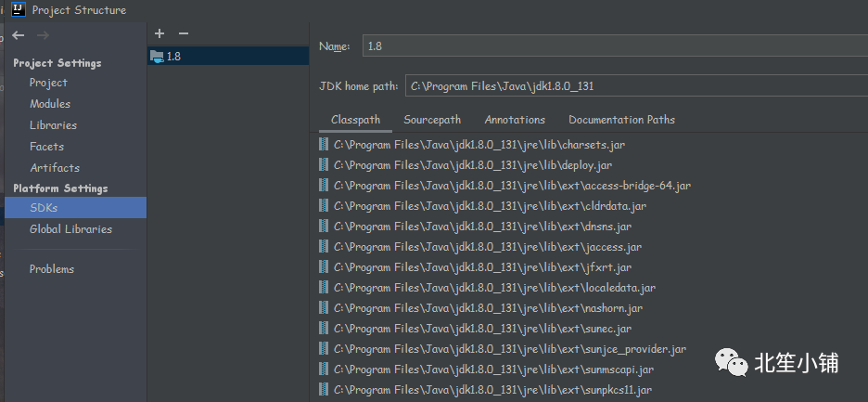The width and height of the screenshot is (868, 402).
Task: Switch to the Sourcepath tab
Action: pos(432,120)
